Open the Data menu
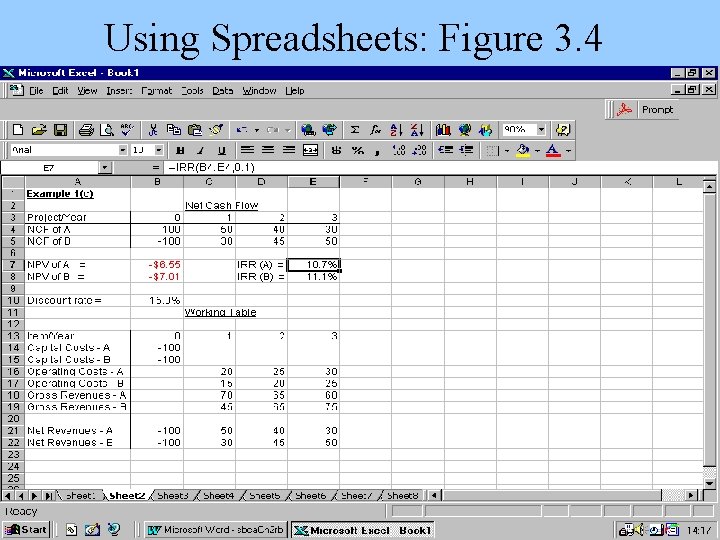Image resolution: width=720 pixels, height=540 pixels. (x=223, y=91)
